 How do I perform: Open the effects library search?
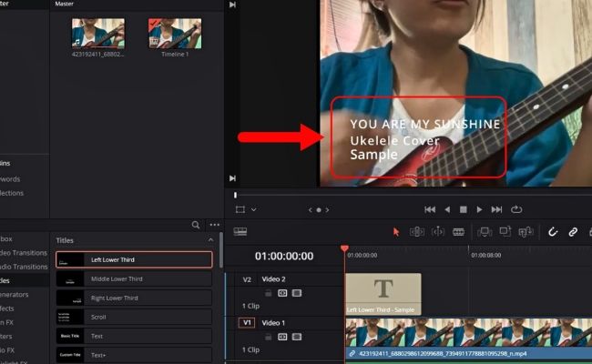(196, 225)
